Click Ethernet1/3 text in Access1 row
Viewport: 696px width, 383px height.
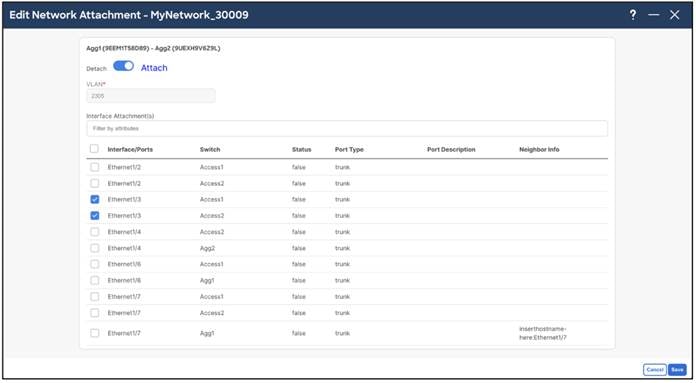(x=124, y=199)
